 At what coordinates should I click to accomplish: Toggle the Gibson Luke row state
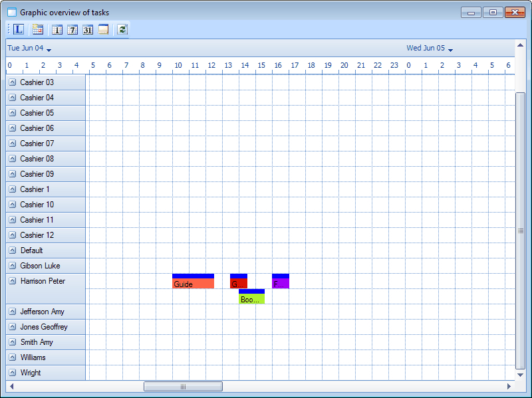(x=12, y=266)
